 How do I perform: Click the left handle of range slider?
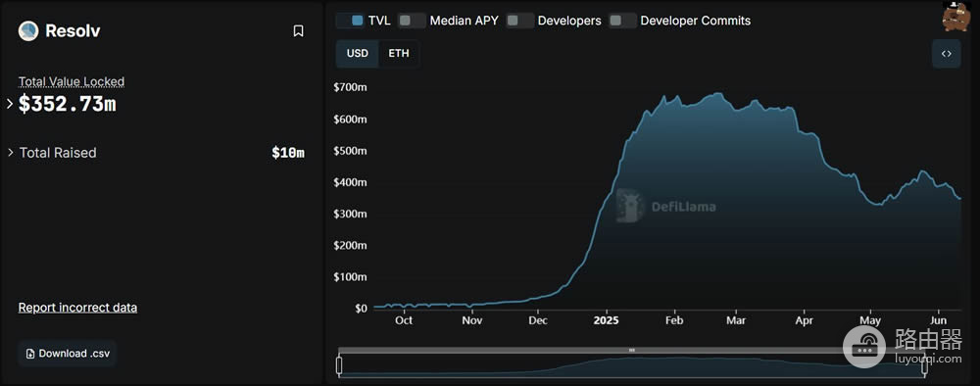click(339, 365)
